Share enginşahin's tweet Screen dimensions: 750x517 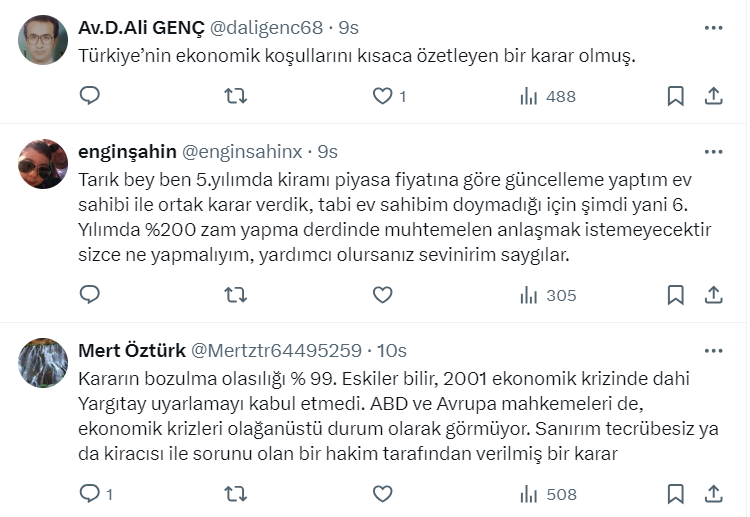714,295
